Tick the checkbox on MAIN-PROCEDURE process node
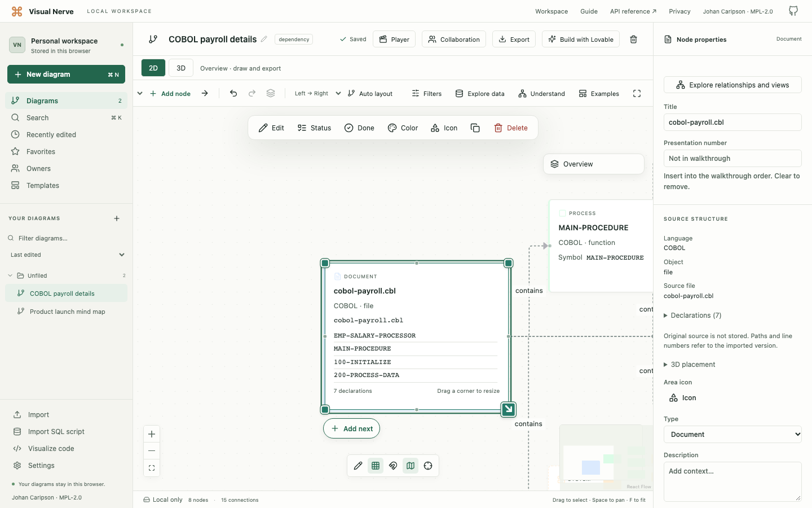 pos(562,213)
